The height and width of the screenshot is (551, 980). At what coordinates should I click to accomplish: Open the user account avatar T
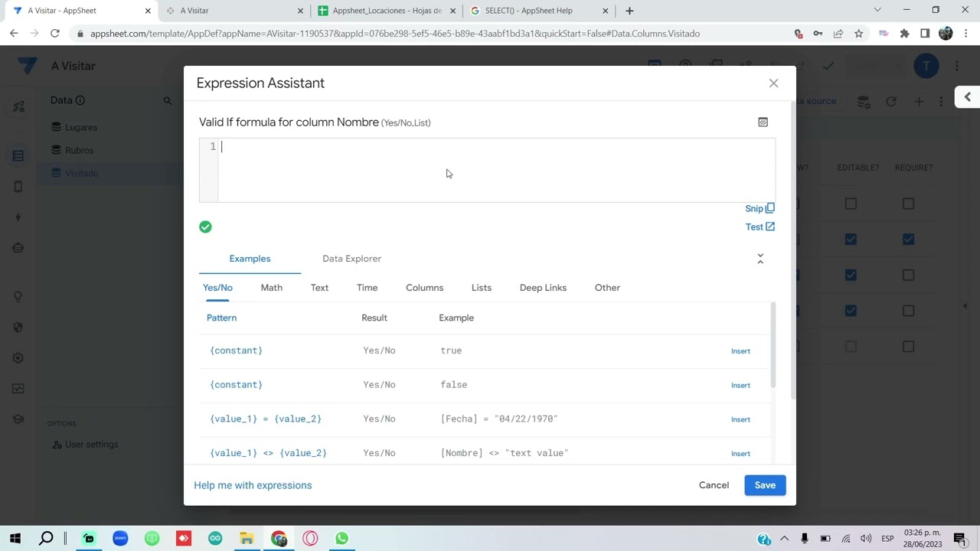click(x=926, y=66)
